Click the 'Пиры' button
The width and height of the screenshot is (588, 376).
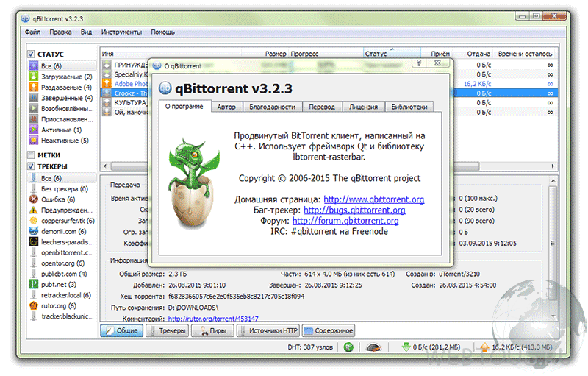tap(212, 330)
